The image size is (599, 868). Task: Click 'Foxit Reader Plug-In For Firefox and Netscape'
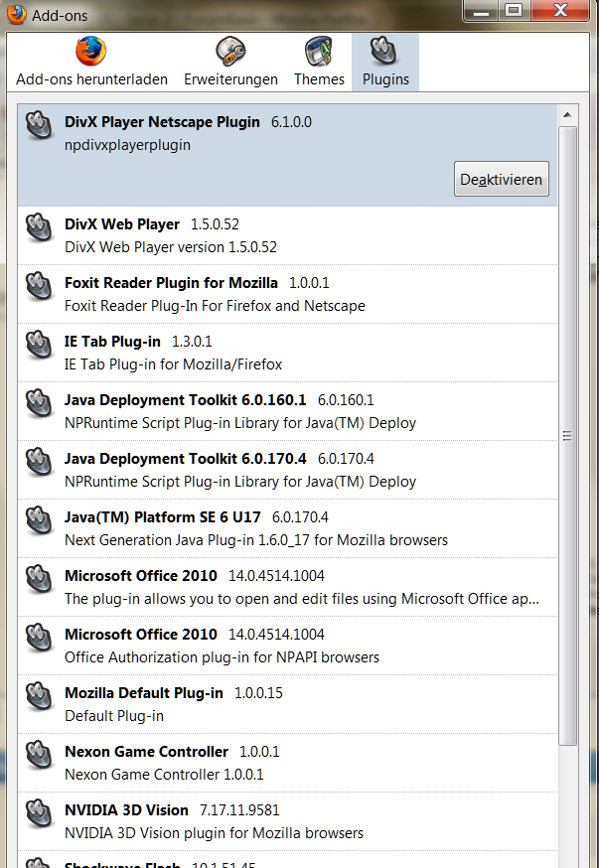point(215,306)
